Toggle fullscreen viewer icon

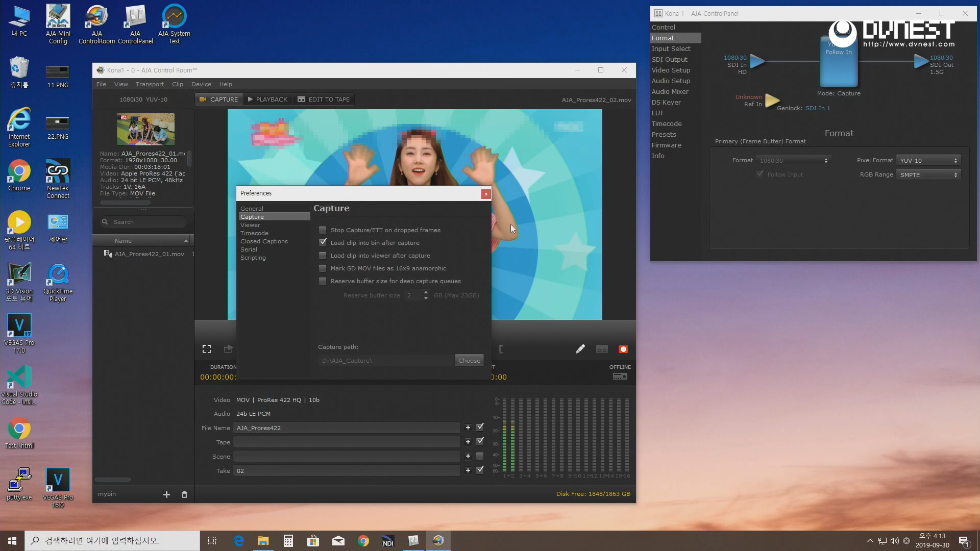click(x=207, y=349)
